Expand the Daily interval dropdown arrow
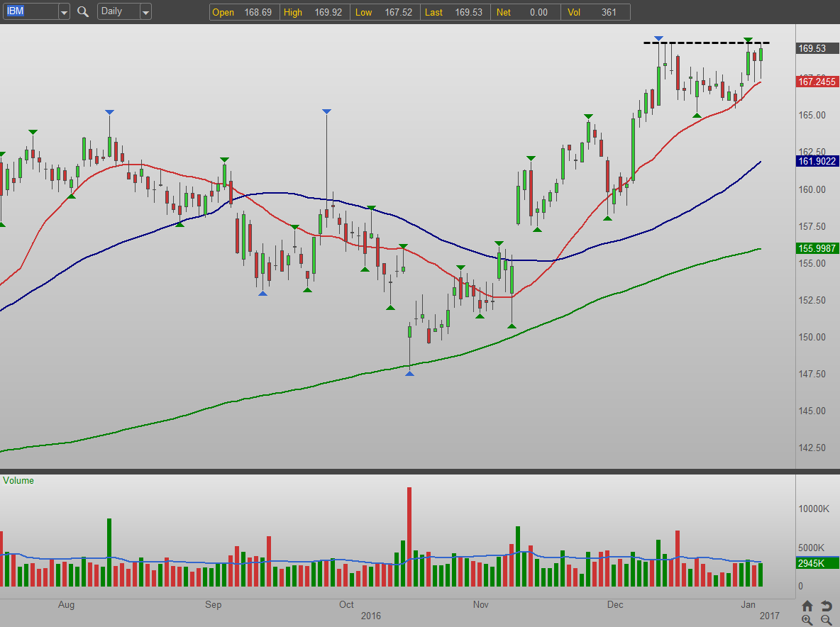This screenshot has width=840, height=627. point(145,12)
